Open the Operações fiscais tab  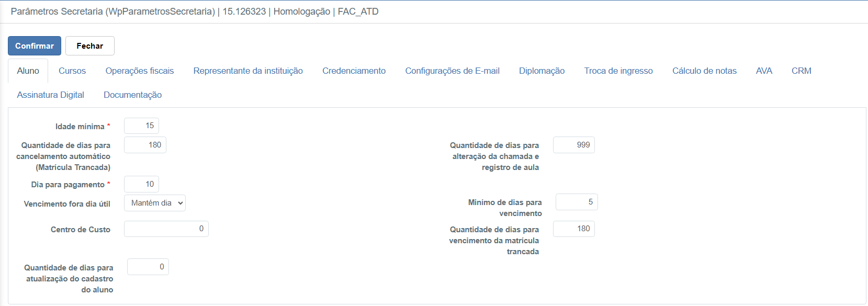coord(140,71)
